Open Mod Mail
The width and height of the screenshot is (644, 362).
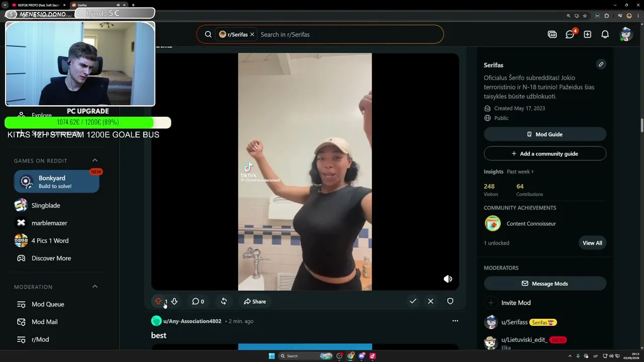(44, 322)
